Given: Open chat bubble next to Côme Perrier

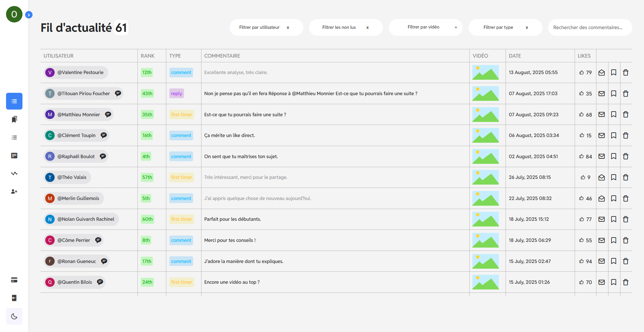Looking at the screenshot, I should point(98,240).
